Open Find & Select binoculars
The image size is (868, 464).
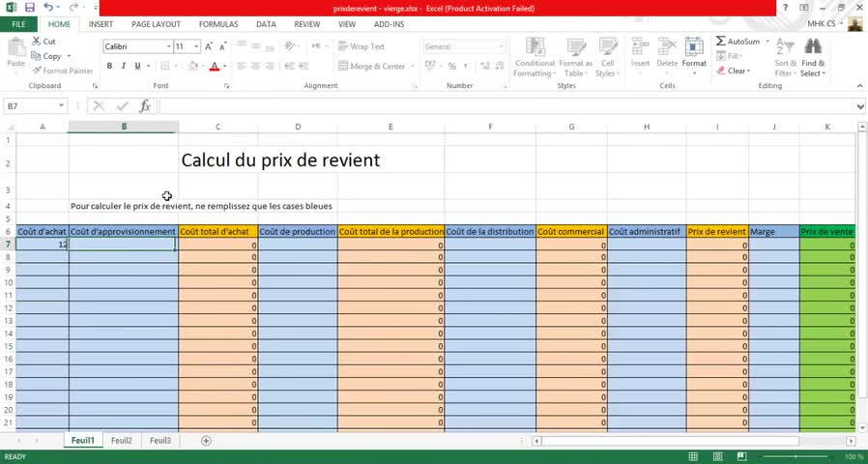pyautogui.click(x=813, y=58)
